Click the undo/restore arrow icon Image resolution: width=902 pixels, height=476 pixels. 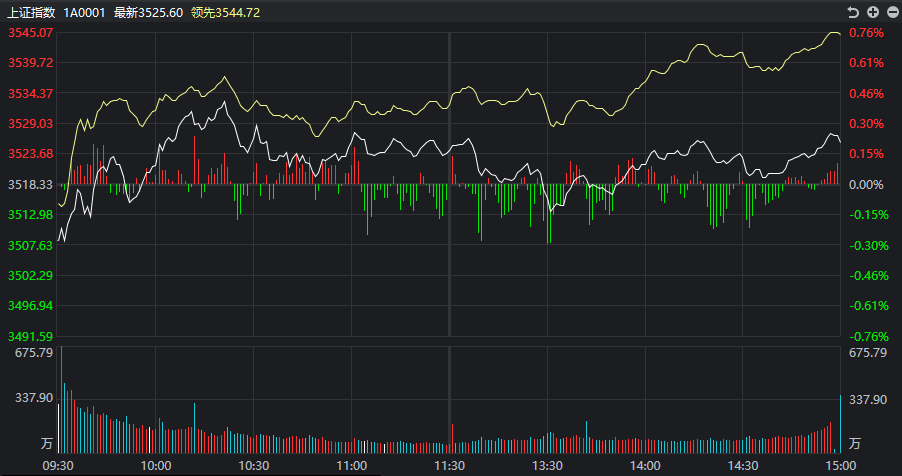click(853, 12)
